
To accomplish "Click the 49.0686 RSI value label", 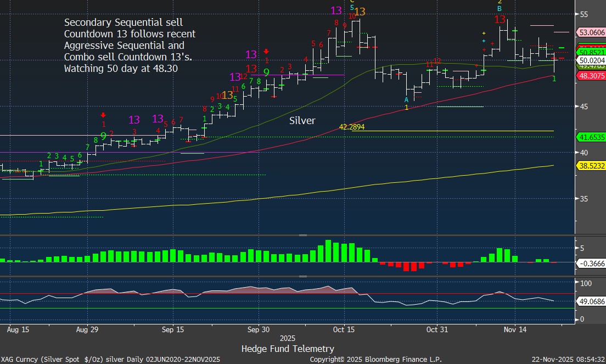I will pyautogui.click(x=591, y=301).
